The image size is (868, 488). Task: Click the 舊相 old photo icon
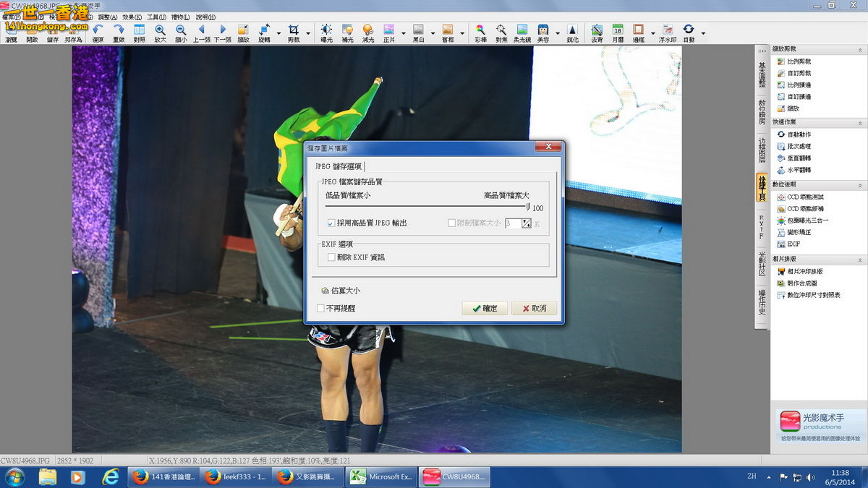(448, 33)
